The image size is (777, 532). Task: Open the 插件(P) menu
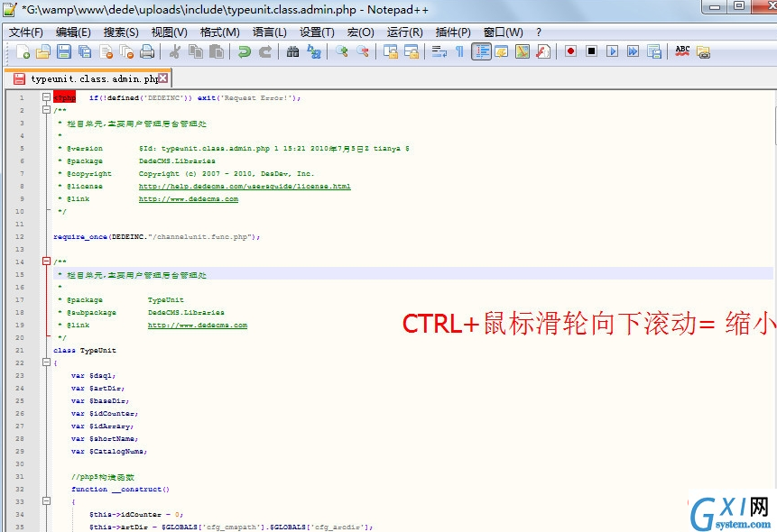[x=453, y=32]
